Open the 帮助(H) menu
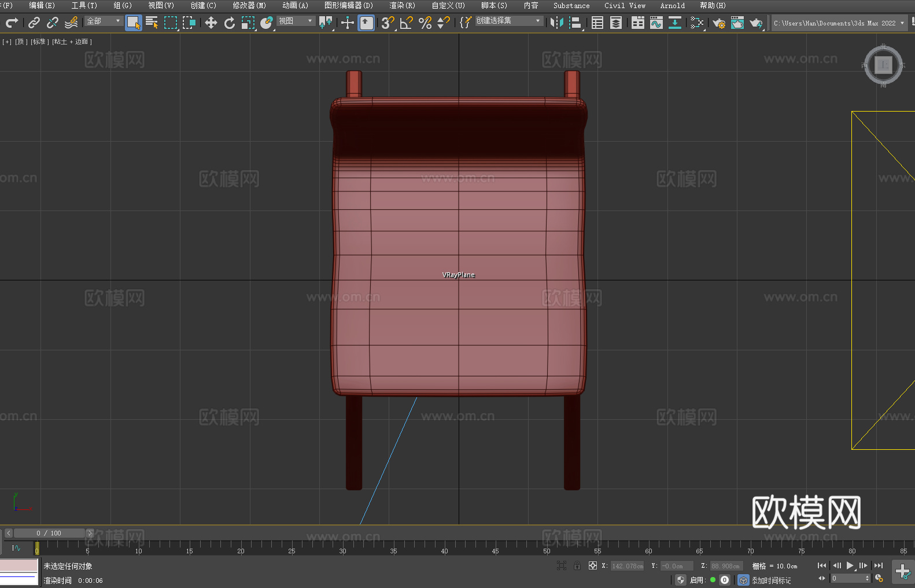The width and height of the screenshot is (915, 588). (713, 5)
